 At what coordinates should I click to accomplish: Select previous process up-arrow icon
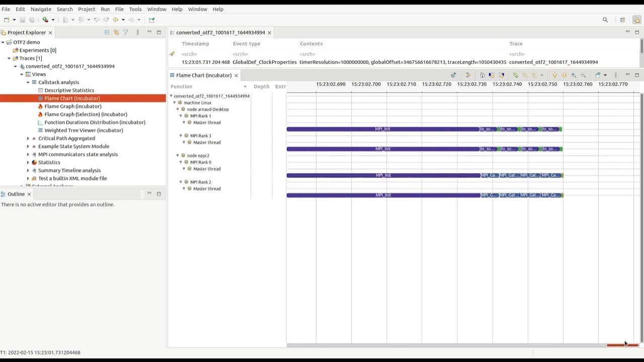click(555, 75)
